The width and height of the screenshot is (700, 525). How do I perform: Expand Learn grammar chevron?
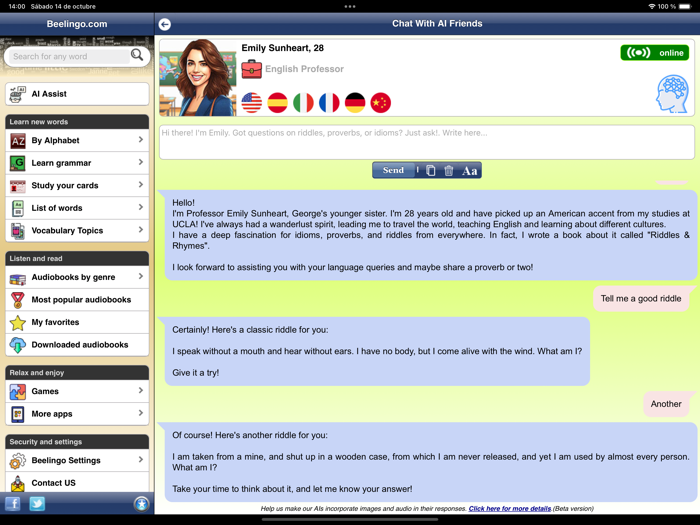(x=141, y=162)
